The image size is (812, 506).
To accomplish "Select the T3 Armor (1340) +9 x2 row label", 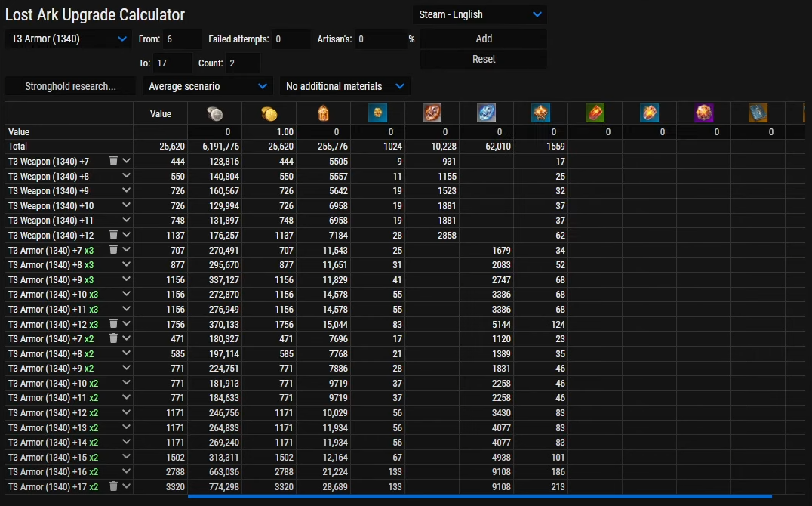I will click(51, 368).
